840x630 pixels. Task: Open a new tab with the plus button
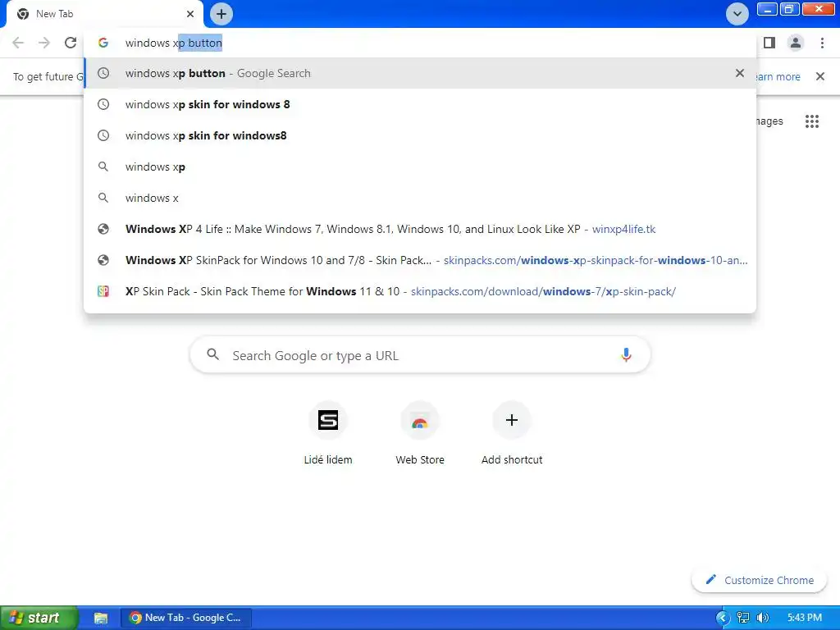click(x=221, y=14)
